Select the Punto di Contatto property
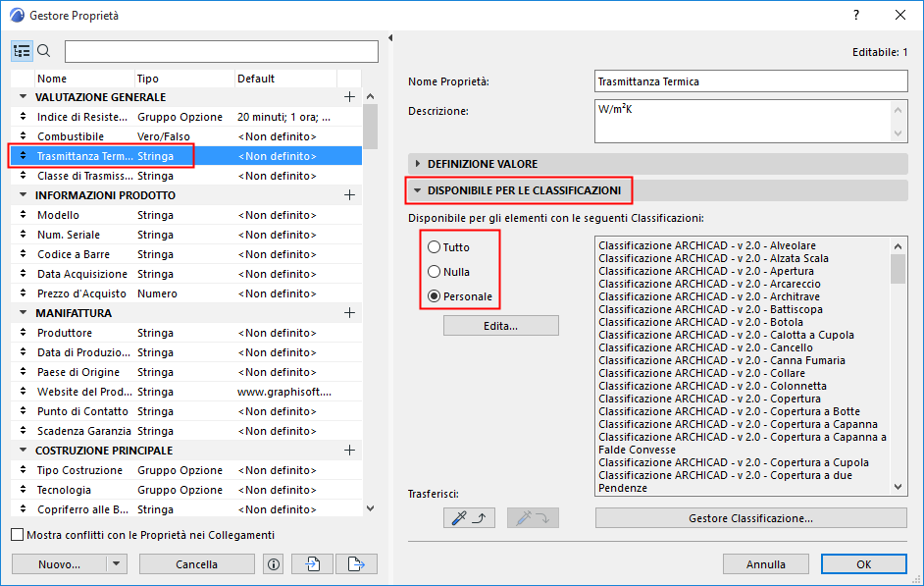Screen dimensions: 924x586 [x=186, y=411]
